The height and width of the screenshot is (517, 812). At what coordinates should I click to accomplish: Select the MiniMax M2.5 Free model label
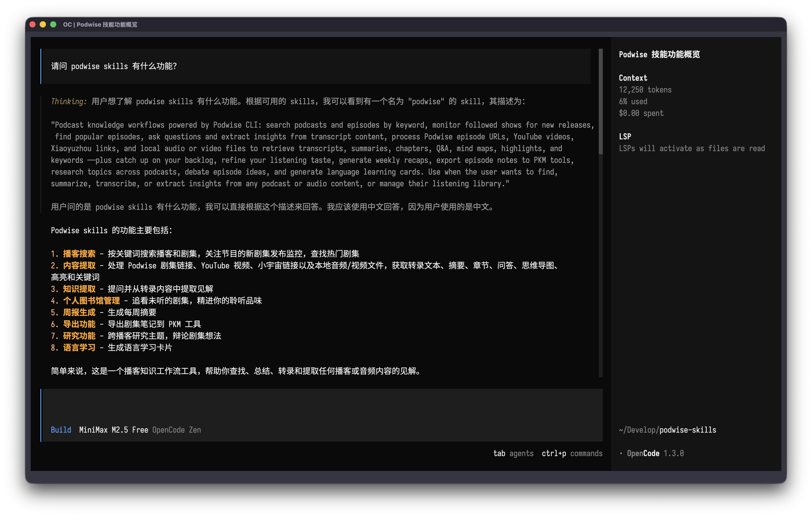tap(113, 430)
